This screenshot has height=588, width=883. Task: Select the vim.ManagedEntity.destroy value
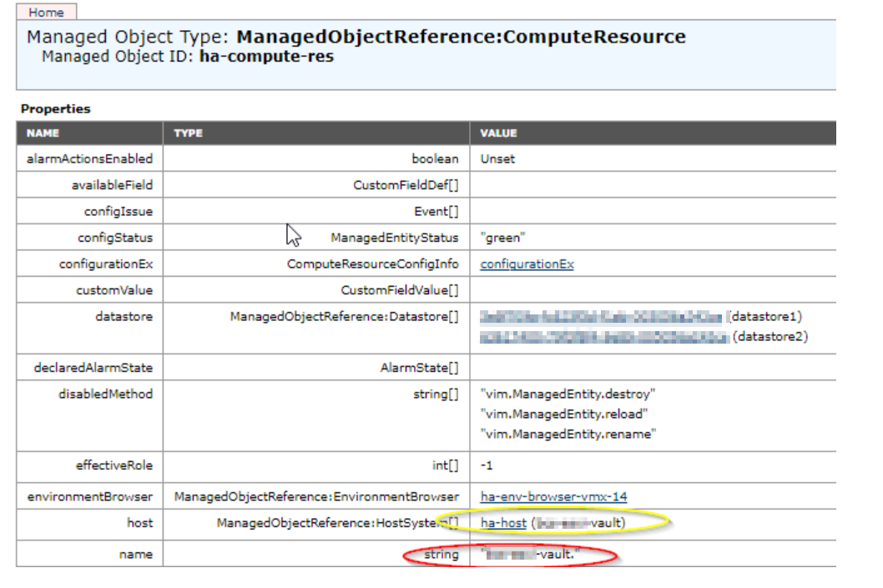(568, 394)
